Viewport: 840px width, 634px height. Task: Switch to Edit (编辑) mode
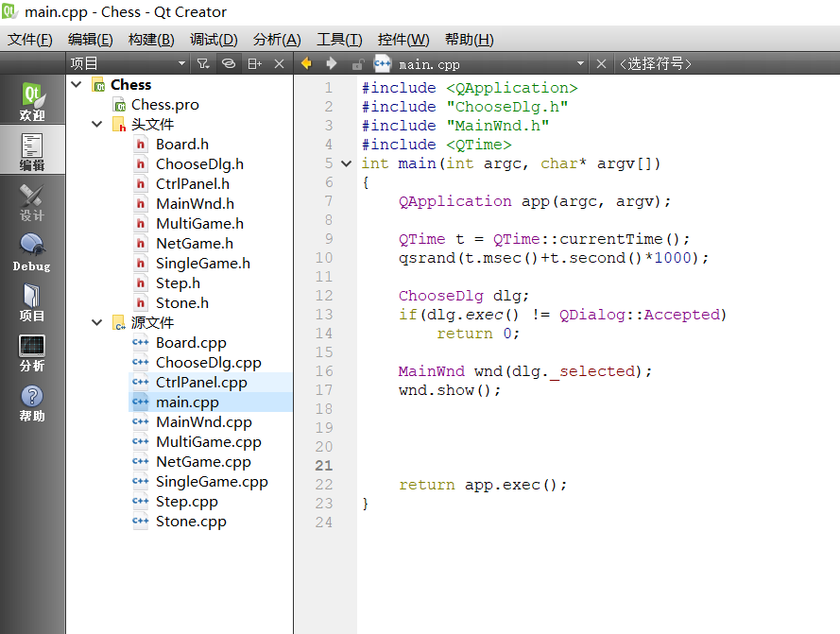click(32, 150)
